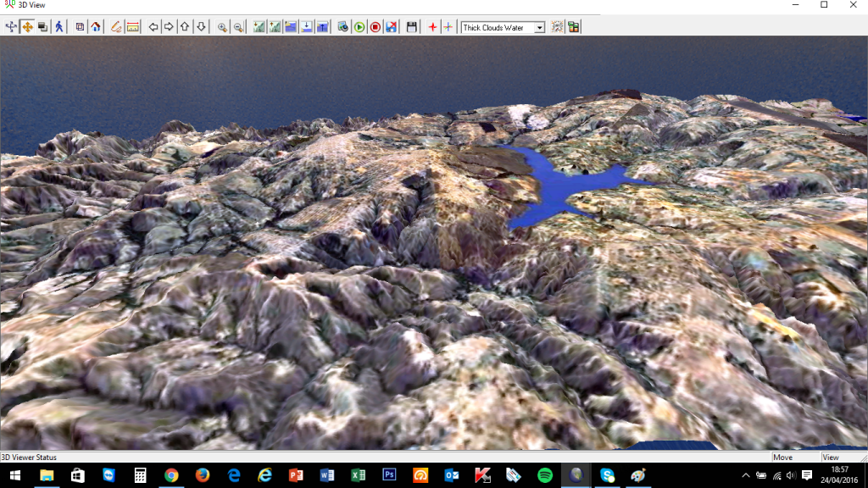This screenshot has width=868, height=488.
Task: Click the left arrow navigation button
Action: pos(153,27)
